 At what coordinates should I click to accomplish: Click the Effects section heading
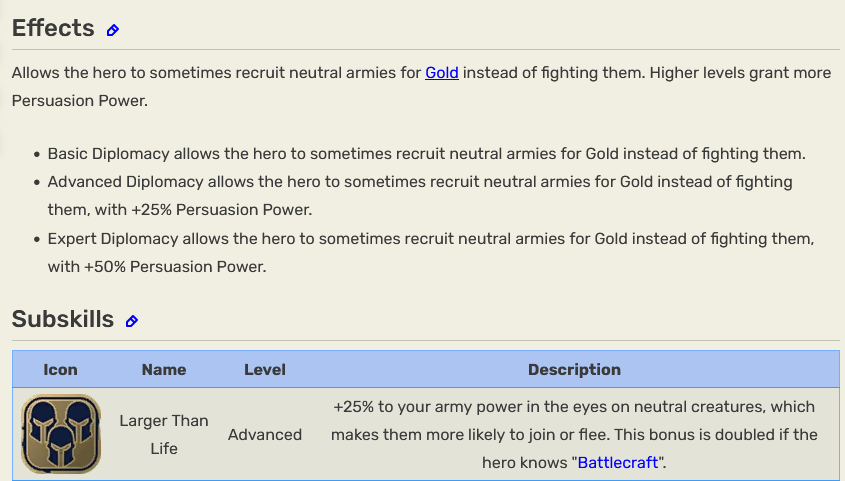click(x=53, y=28)
